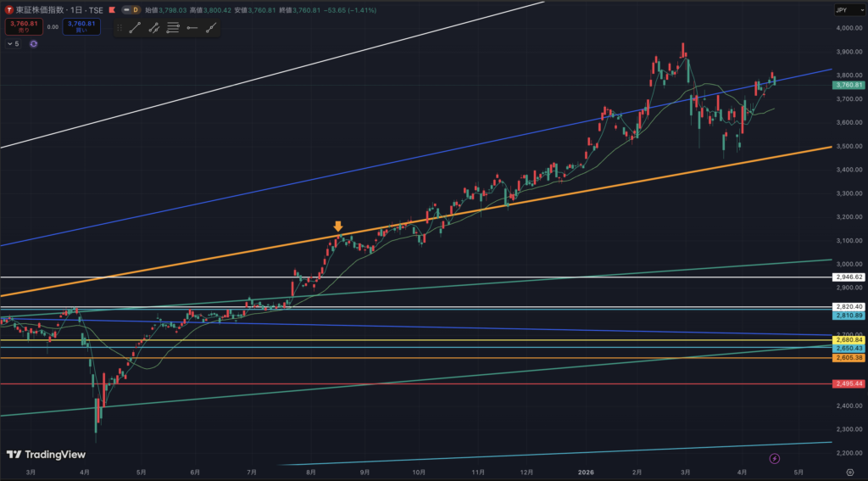Click the purple lightning bolt icon
Screen dimensions: 868x481
774,458
